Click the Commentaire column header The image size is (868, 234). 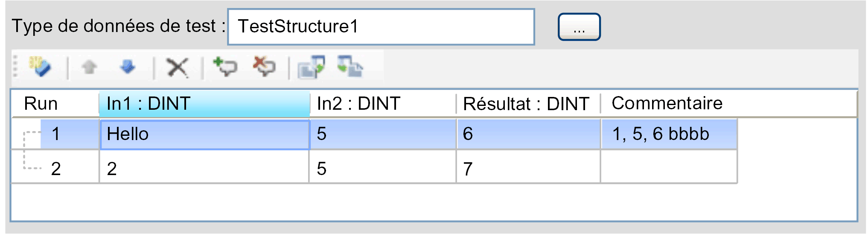[728, 104]
